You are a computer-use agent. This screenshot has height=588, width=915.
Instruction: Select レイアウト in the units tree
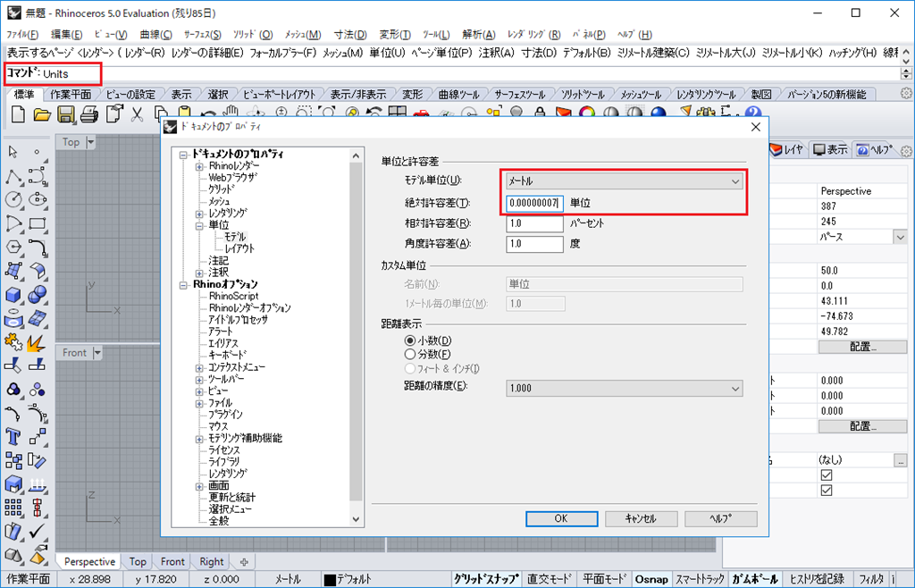(239, 248)
